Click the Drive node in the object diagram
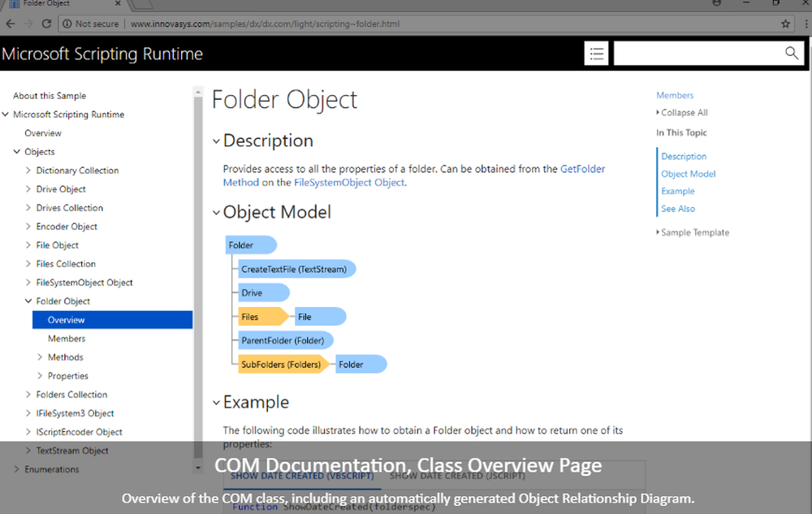812x514 pixels. point(263,293)
